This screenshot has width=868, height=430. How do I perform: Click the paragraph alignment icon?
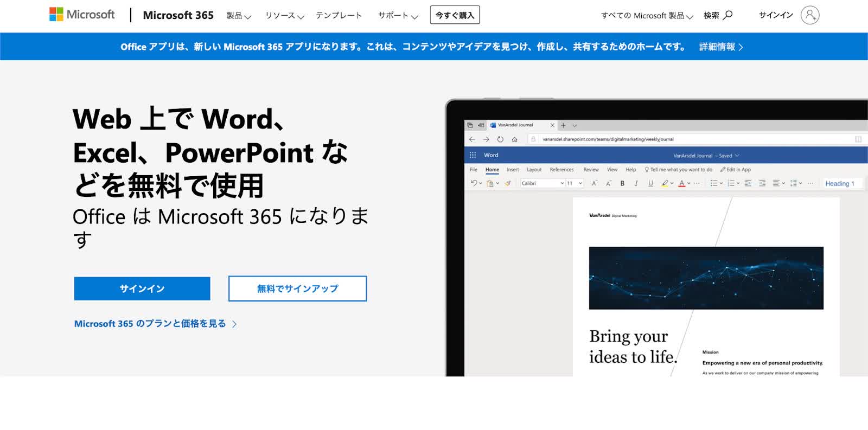[776, 183]
